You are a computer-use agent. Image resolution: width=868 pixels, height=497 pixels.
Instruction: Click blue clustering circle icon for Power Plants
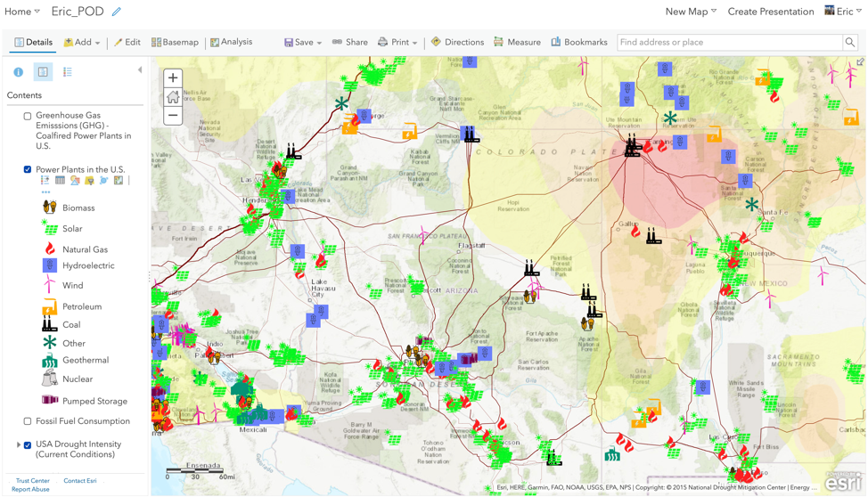103,181
